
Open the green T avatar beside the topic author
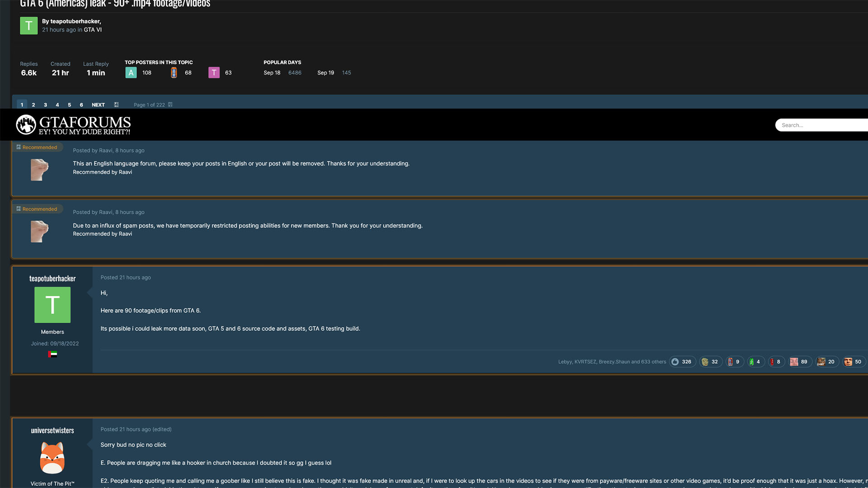click(28, 26)
